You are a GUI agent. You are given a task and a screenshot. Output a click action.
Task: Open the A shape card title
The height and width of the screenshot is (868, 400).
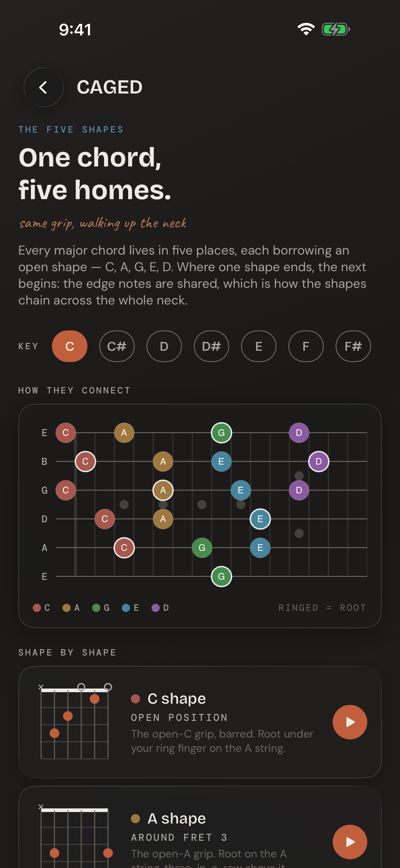pos(177,818)
